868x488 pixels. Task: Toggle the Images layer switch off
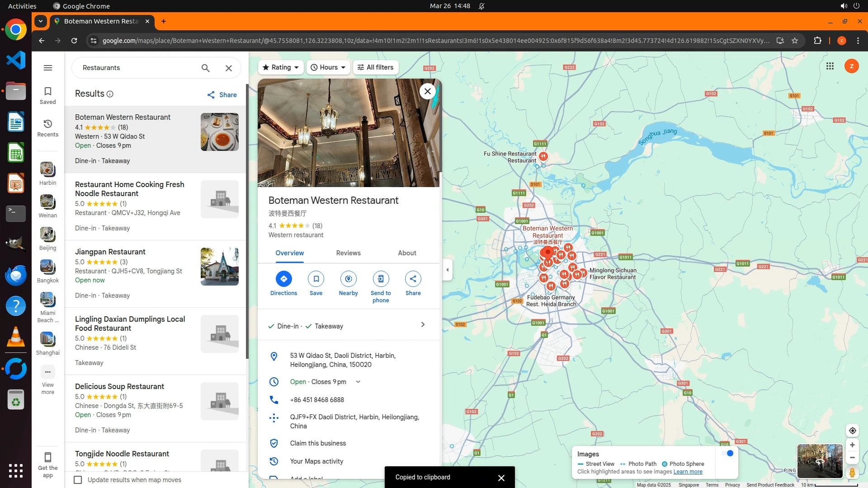(728, 454)
